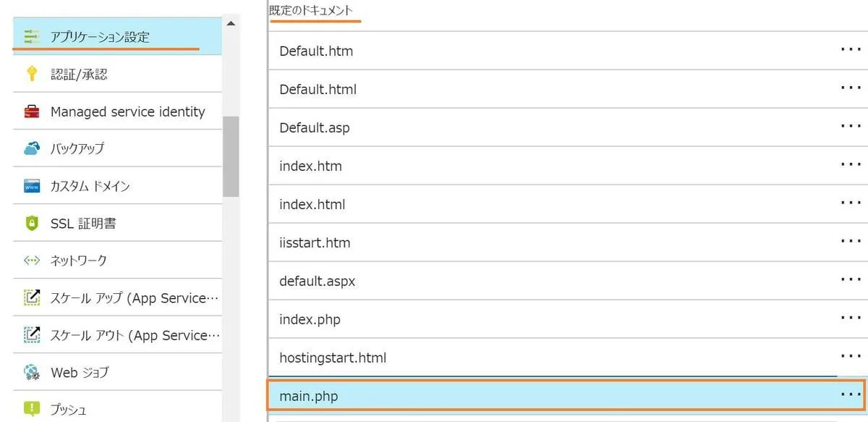Click the green push notification icon
868x422 pixels.
coord(31,409)
